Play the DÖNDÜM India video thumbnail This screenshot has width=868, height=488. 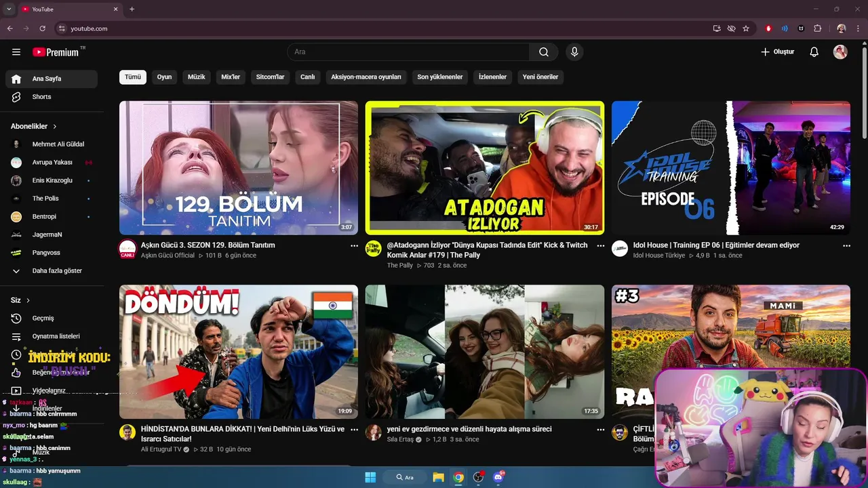pos(239,352)
